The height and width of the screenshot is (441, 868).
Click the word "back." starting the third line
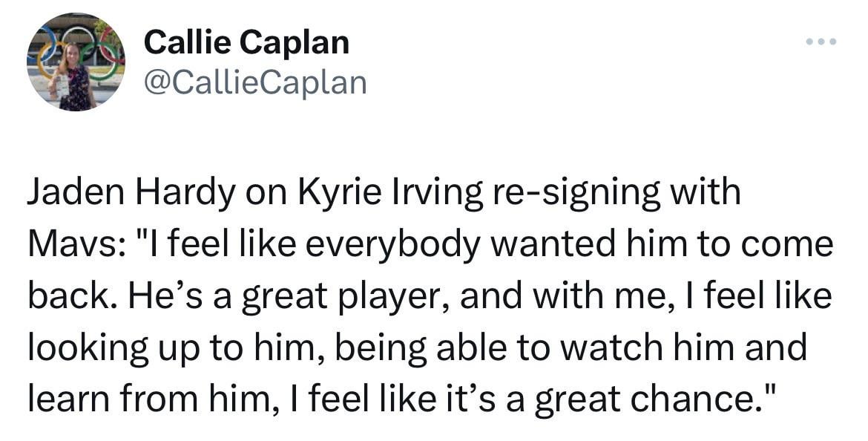pos(71,297)
